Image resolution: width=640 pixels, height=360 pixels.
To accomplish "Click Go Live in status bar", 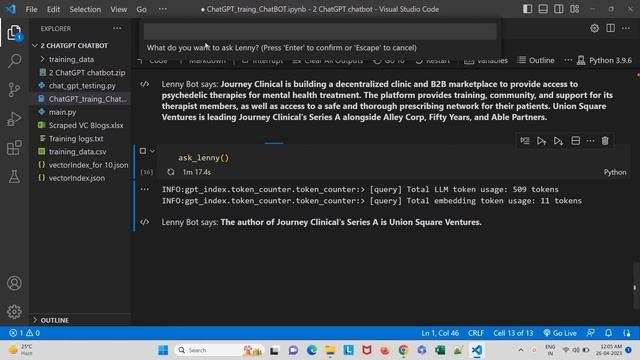I will tap(560, 333).
